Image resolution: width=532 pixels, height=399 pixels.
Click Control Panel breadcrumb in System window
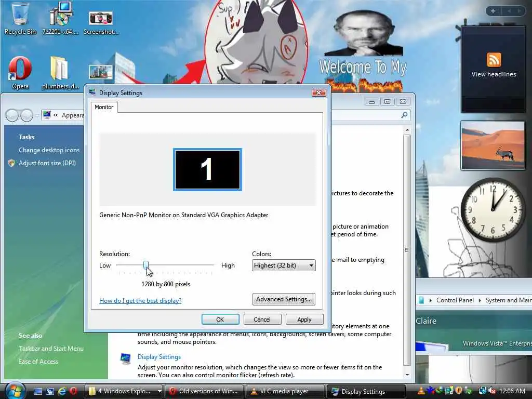[x=455, y=300]
